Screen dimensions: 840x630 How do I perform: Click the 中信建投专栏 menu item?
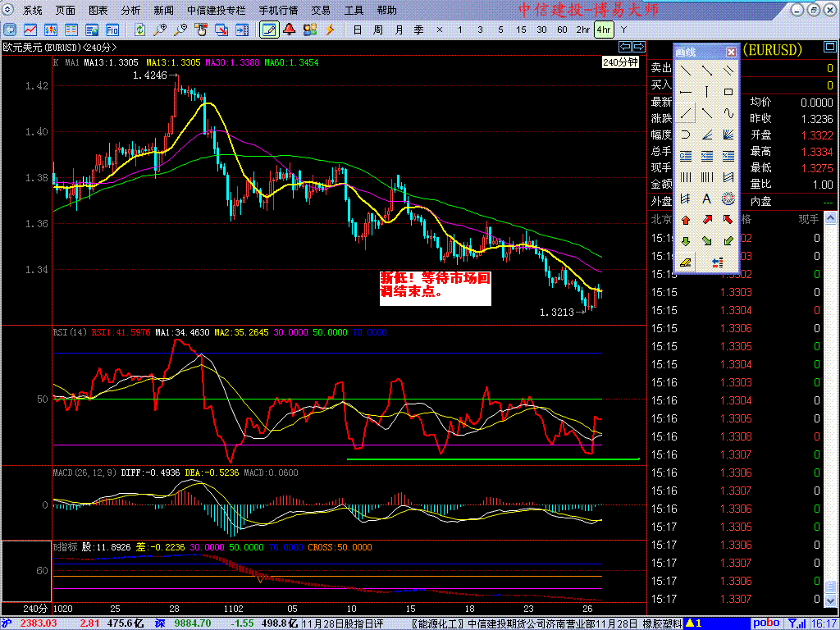(x=216, y=11)
